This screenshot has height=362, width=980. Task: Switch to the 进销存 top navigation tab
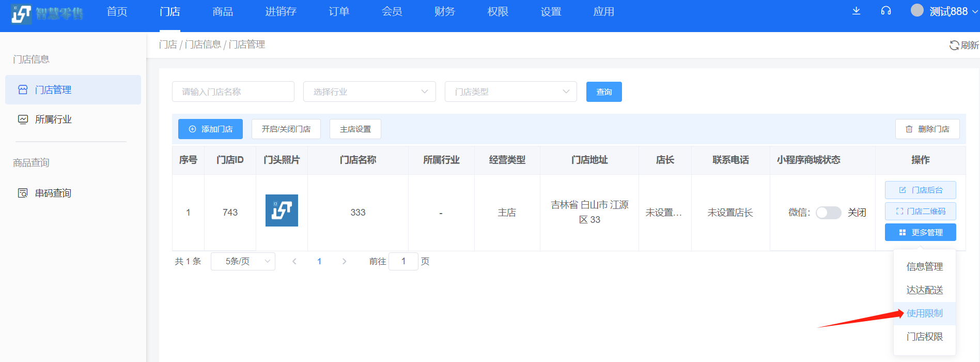281,12
